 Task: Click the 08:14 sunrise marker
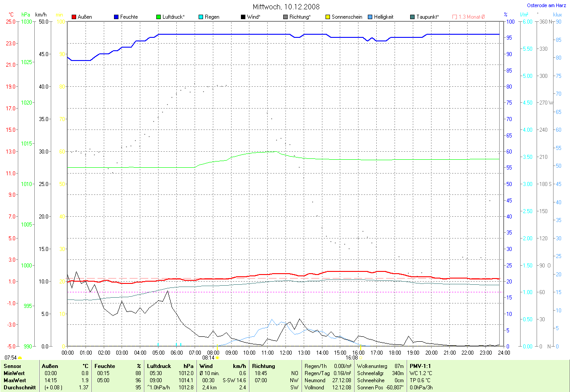pyautogui.click(x=217, y=357)
